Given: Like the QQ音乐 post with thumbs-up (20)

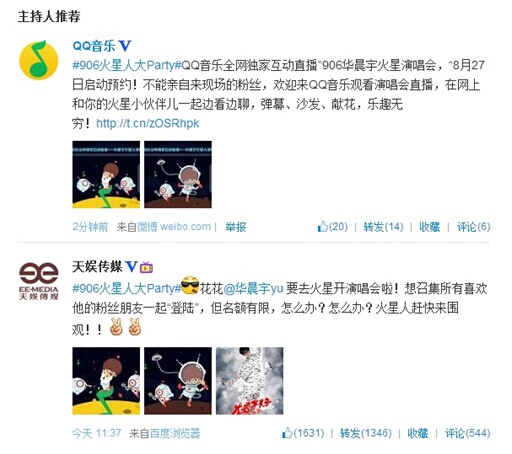Looking at the screenshot, I should coord(332,227).
